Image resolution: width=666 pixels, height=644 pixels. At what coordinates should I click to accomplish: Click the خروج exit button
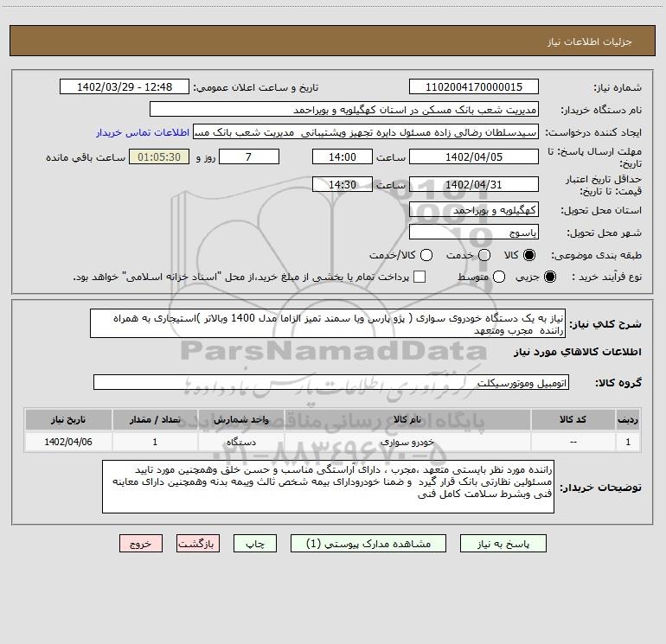[141, 544]
